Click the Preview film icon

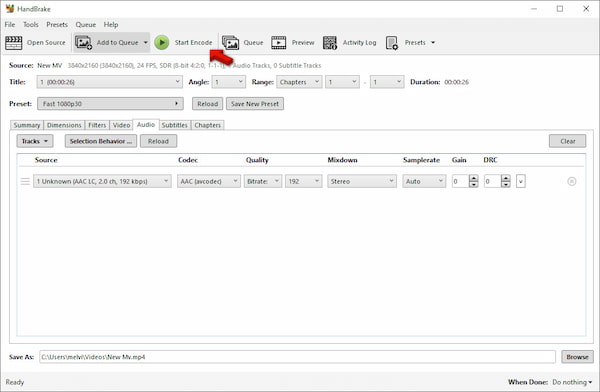(279, 42)
